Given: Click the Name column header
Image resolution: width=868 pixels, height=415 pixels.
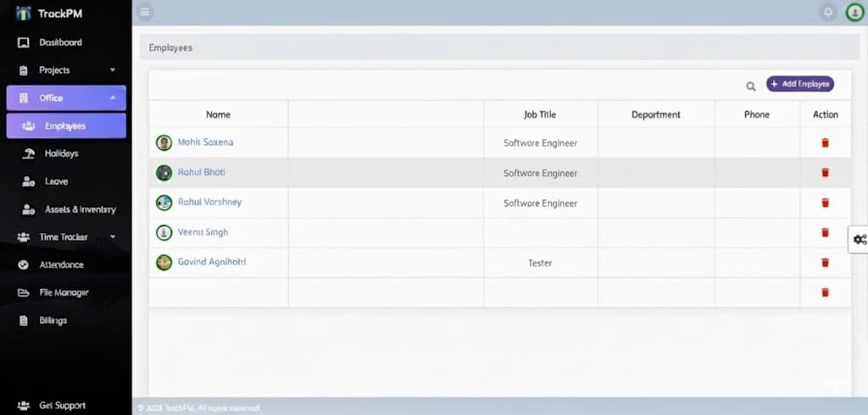Looking at the screenshot, I should 218,114.
